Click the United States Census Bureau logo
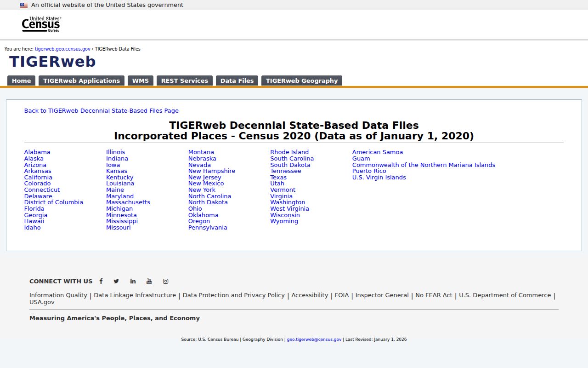 click(x=41, y=24)
